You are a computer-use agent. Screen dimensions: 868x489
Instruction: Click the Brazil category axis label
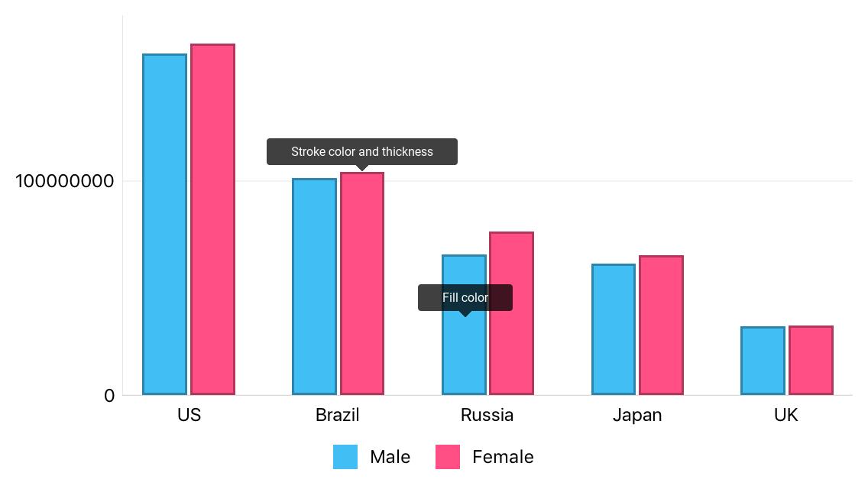338,416
